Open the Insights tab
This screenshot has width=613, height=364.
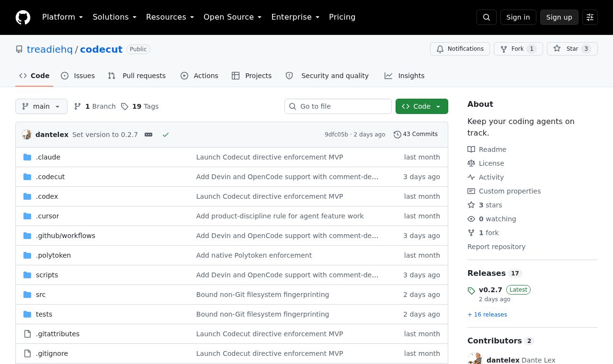[x=405, y=76]
